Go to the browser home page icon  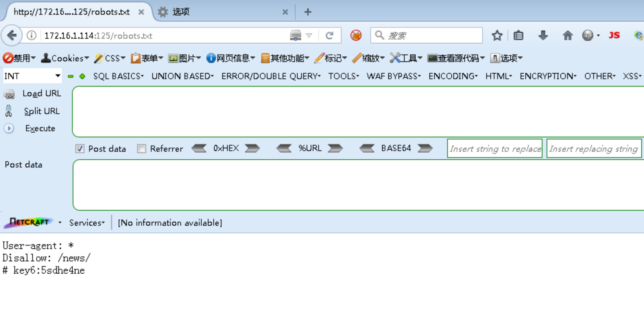[568, 36]
